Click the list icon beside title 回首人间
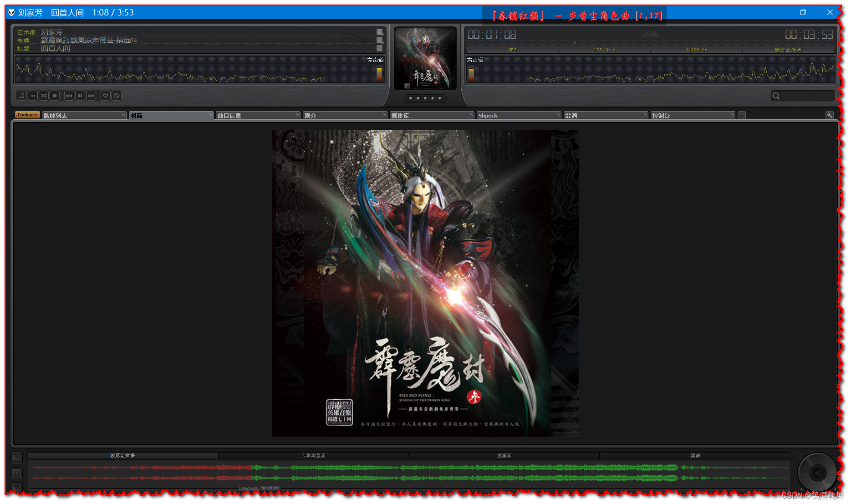851x504 pixels. click(379, 48)
